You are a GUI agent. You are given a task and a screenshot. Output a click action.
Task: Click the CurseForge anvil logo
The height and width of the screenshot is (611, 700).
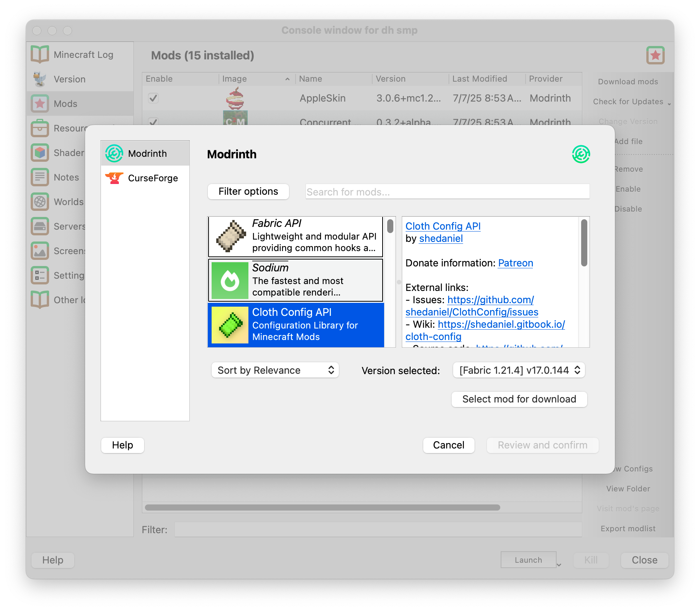[x=114, y=178]
